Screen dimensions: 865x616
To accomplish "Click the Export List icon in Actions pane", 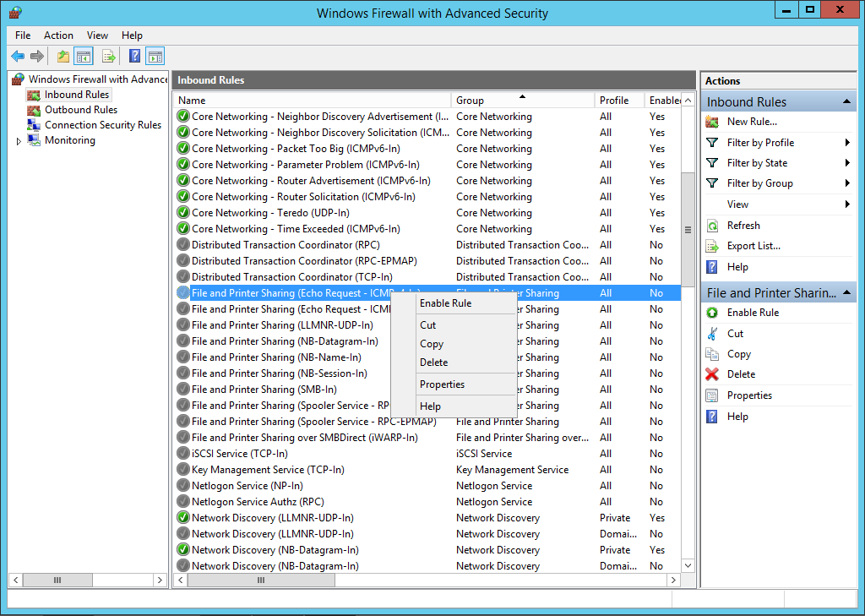I will tap(712, 246).
